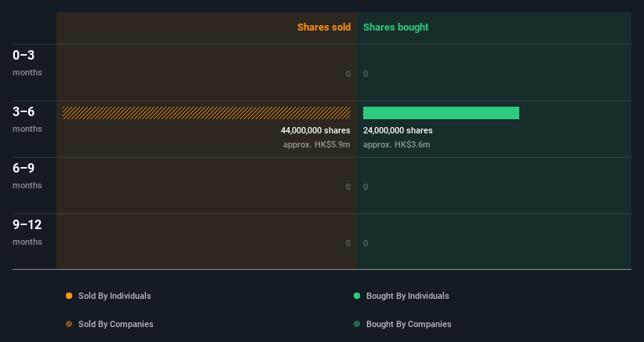Click the orange Sold By Individuals legend dot

[69, 296]
